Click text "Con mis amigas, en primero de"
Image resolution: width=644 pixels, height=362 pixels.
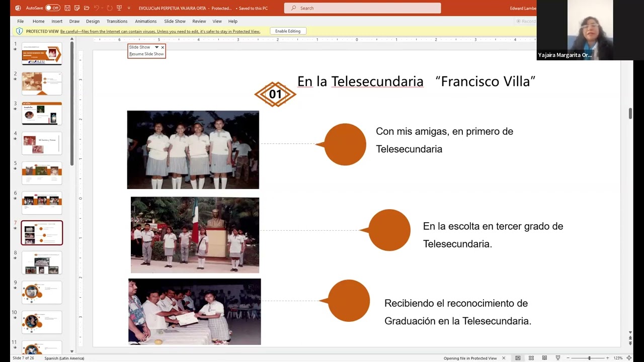click(x=444, y=131)
